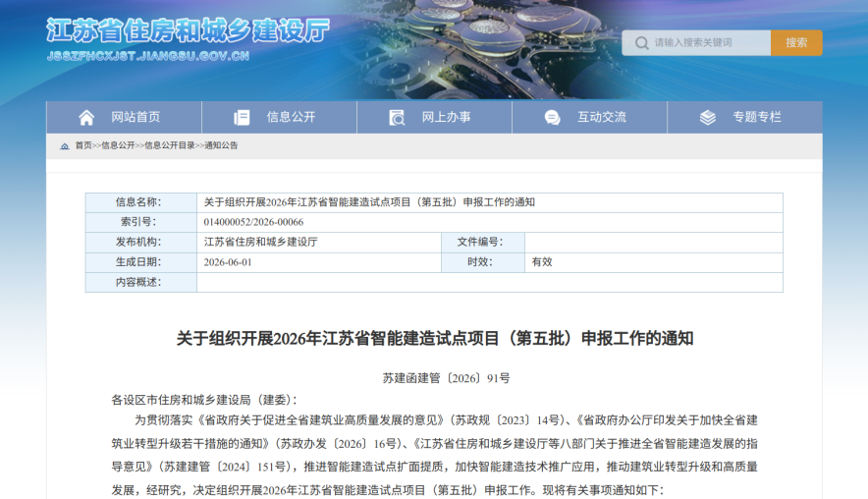Open the 网站首页 menu item
This screenshot has height=499, width=868.
pyautogui.click(x=124, y=118)
